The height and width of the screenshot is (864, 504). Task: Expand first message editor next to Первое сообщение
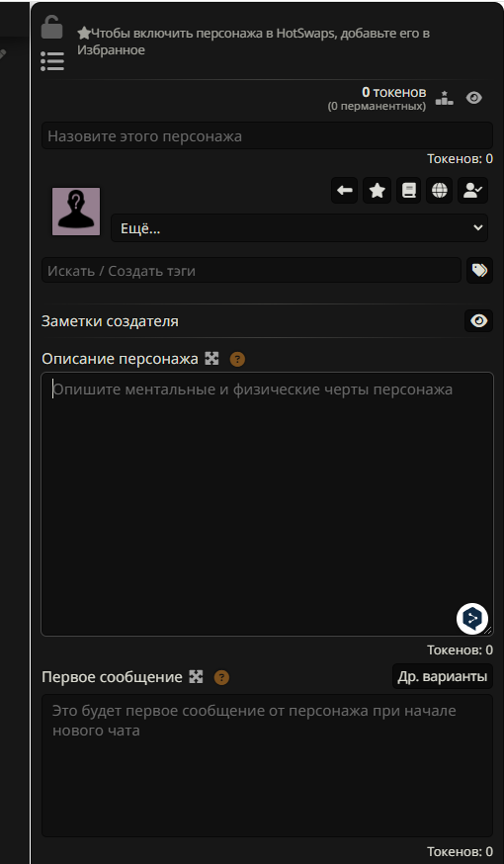coord(196,676)
